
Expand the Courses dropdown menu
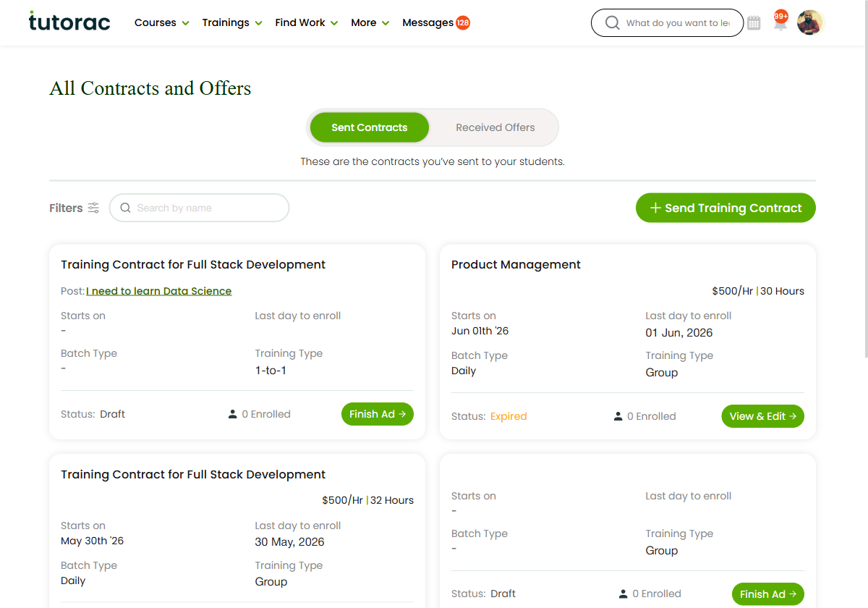[x=162, y=22]
